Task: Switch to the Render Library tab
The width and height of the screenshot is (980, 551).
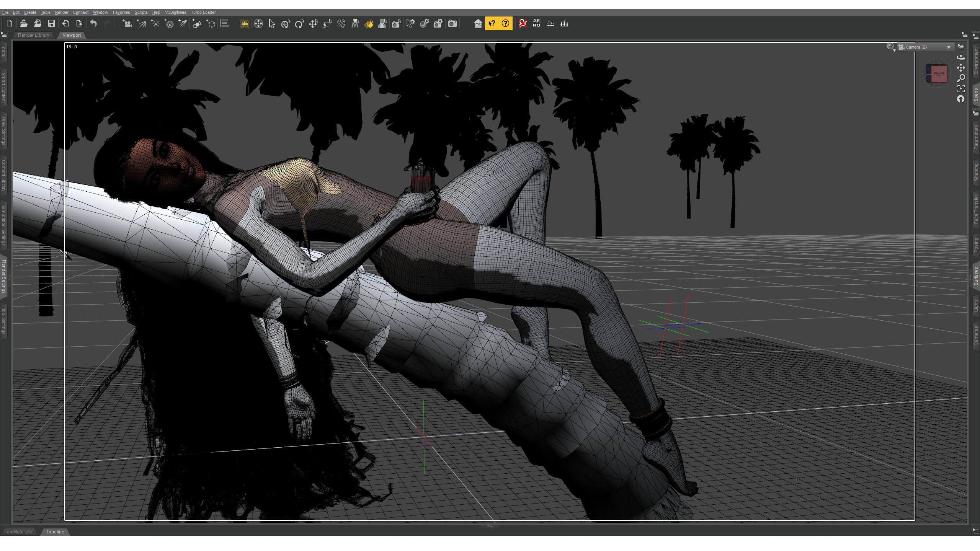Action: [34, 35]
